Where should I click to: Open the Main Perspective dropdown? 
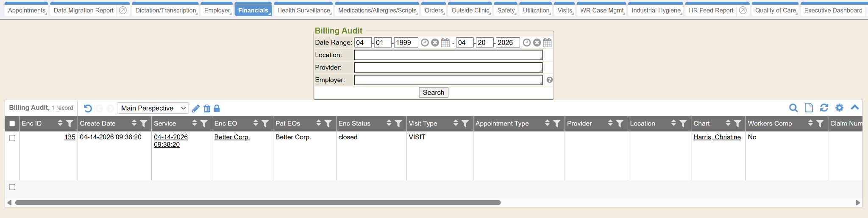tap(153, 108)
